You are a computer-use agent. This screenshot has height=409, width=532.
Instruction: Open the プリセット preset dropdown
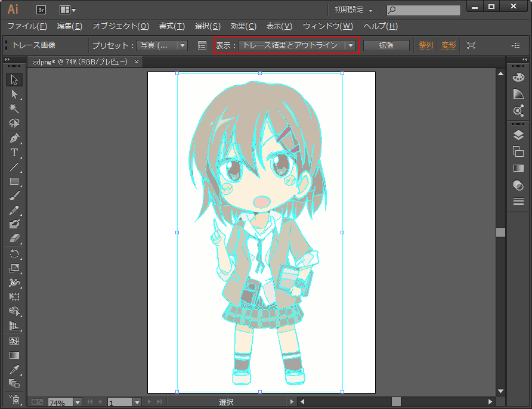[x=183, y=45]
